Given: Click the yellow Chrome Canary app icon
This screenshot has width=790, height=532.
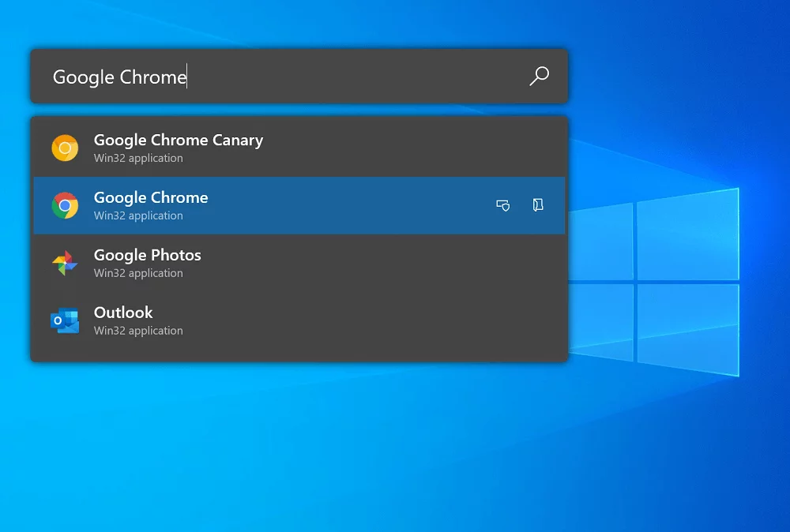Looking at the screenshot, I should pyautogui.click(x=65, y=148).
